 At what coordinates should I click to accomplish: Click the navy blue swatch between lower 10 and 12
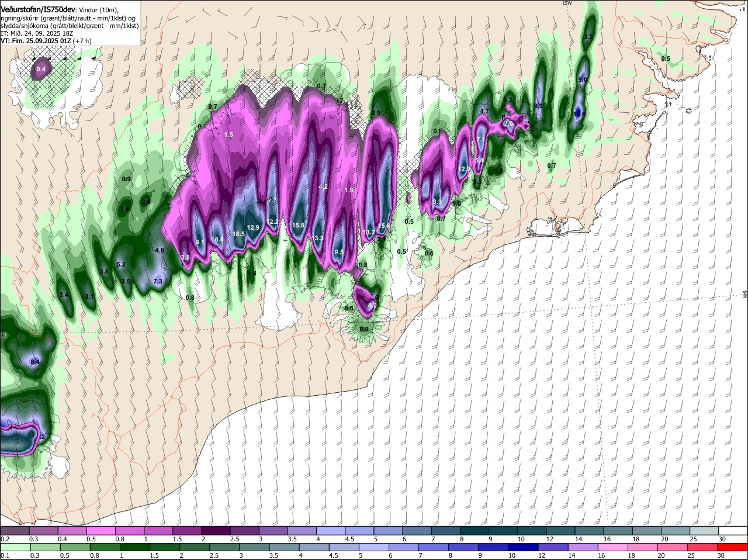(524, 547)
